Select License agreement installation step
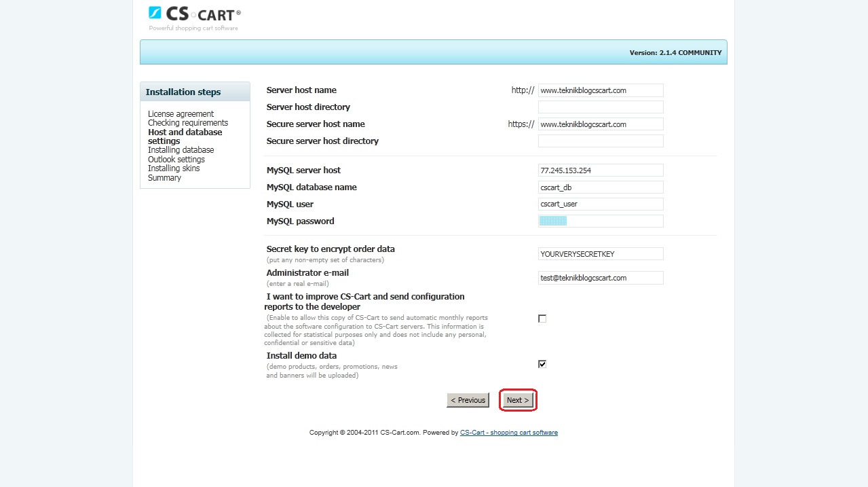The width and height of the screenshot is (868, 487). [x=181, y=114]
